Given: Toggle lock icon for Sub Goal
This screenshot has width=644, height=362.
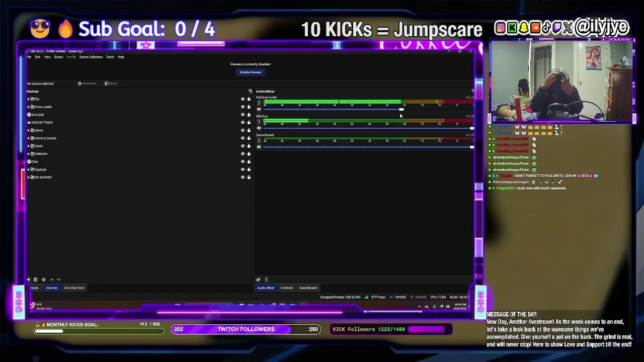Looking at the screenshot, I should [249, 115].
